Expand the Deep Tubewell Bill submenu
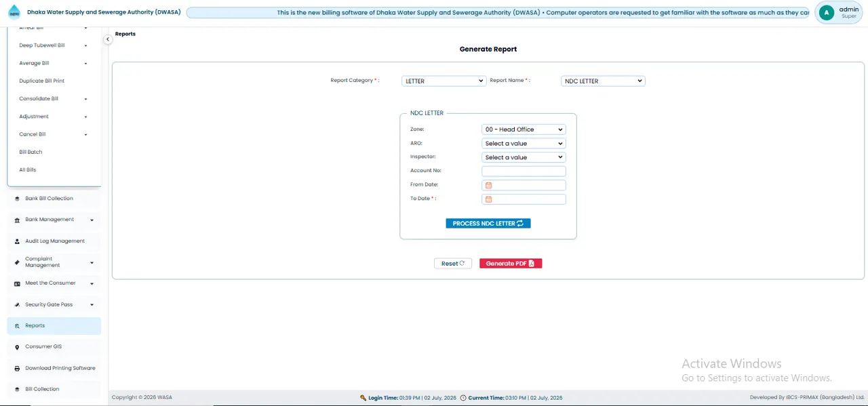The image size is (868, 406). click(85, 46)
